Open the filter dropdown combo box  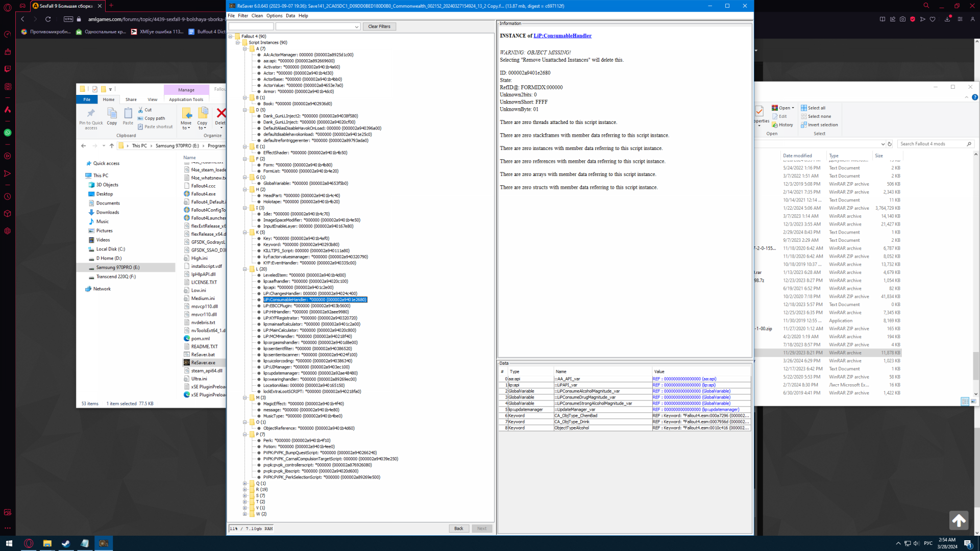(356, 27)
